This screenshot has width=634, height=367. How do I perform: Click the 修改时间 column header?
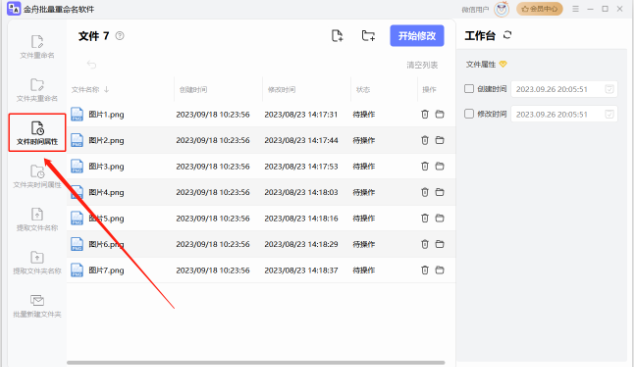tap(281, 89)
